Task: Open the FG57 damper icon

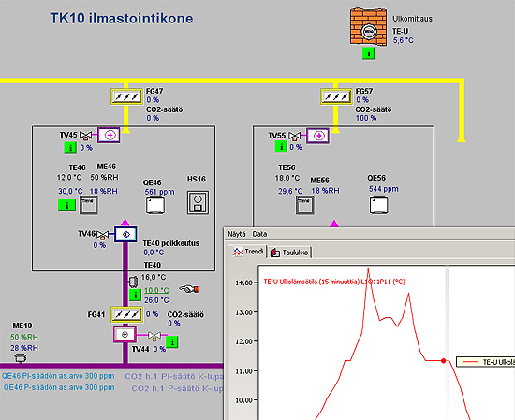Action: click(x=336, y=96)
